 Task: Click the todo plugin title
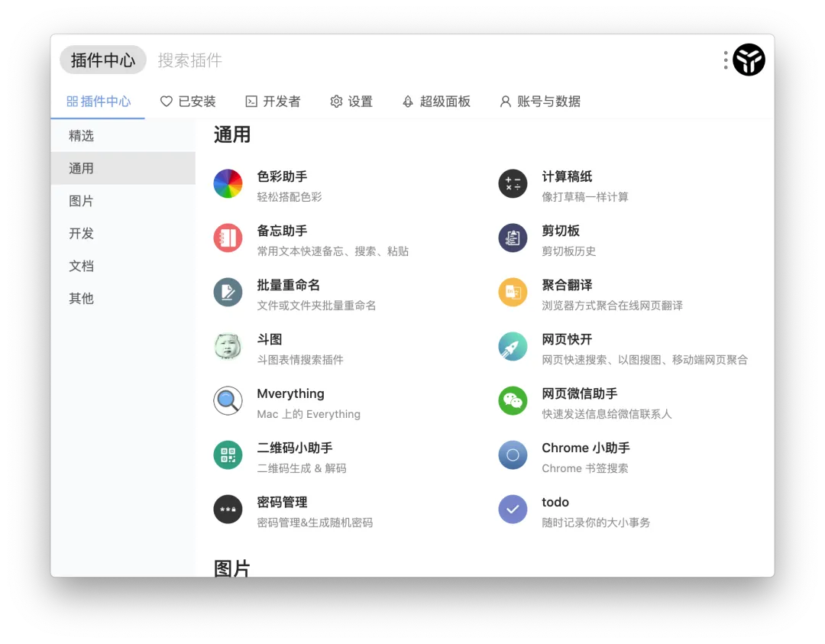(x=555, y=502)
